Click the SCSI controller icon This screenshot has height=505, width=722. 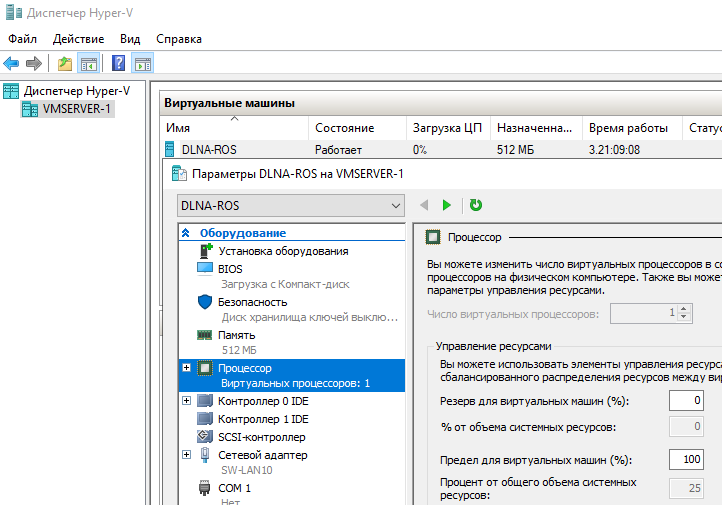pos(205,436)
